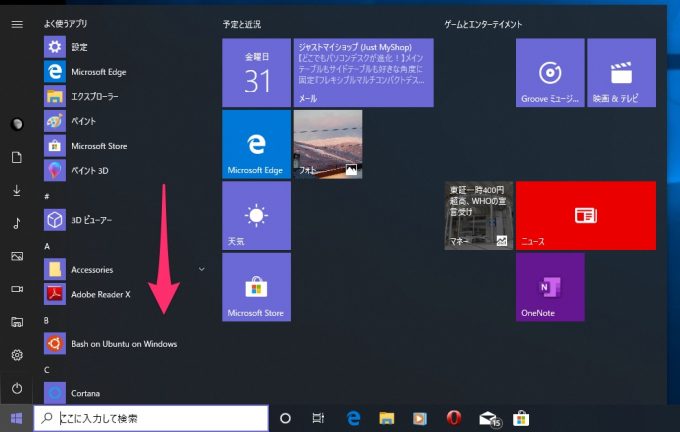Open the 映画 & テレビ tile
This screenshot has width=680, height=432.
click(x=621, y=72)
